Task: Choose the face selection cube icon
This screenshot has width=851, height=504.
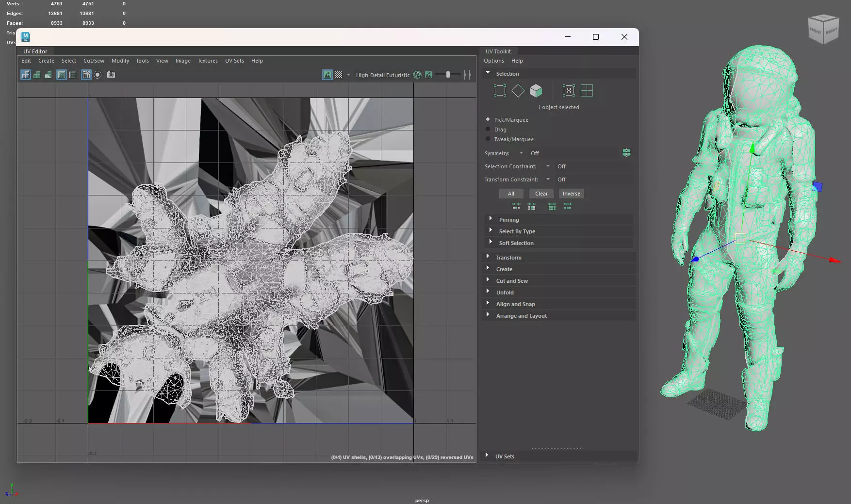Action: (536, 91)
